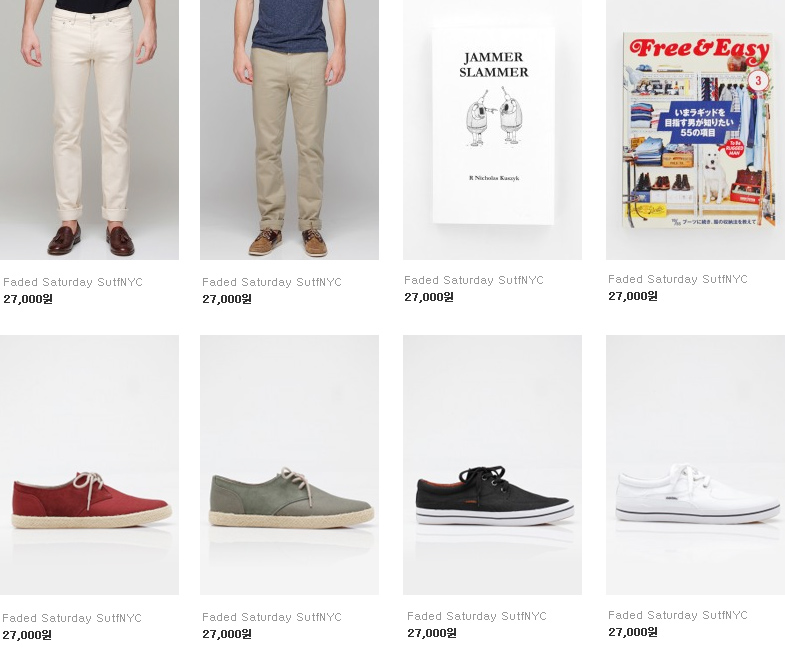Image resolution: width=785 pixels, height=660 pixels.
Task: Click product title under red sneaker
Action: 72,618
